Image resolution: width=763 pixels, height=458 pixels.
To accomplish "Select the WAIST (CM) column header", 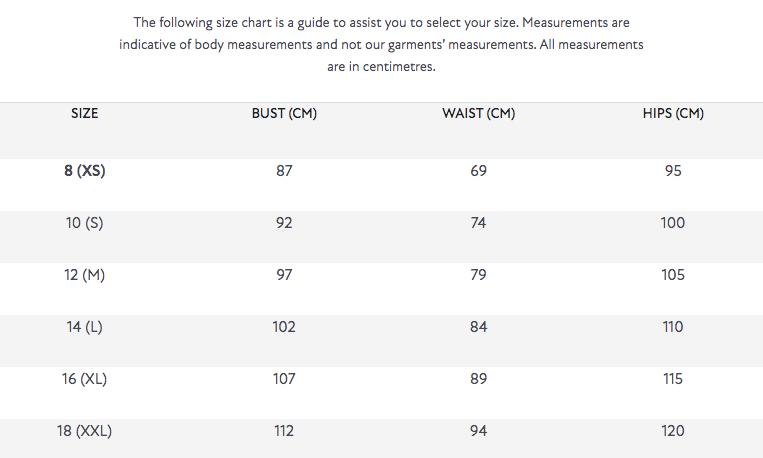I will 478,114.
